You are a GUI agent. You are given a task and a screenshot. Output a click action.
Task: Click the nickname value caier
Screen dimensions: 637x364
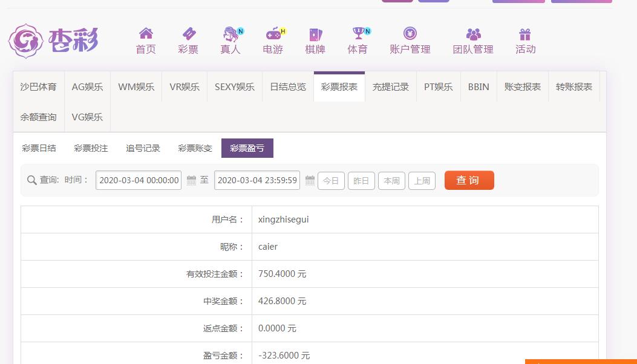point(268,247)
